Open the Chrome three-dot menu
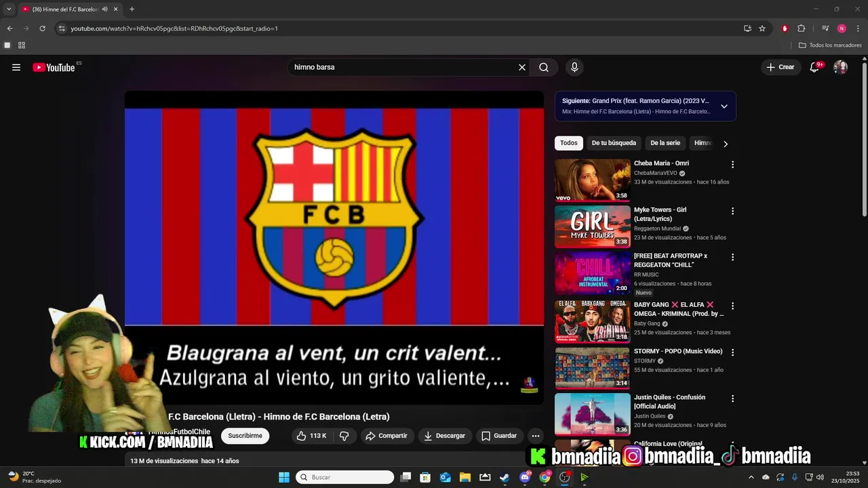The height and width of the screenshot is (488, 868). point(858,28)
